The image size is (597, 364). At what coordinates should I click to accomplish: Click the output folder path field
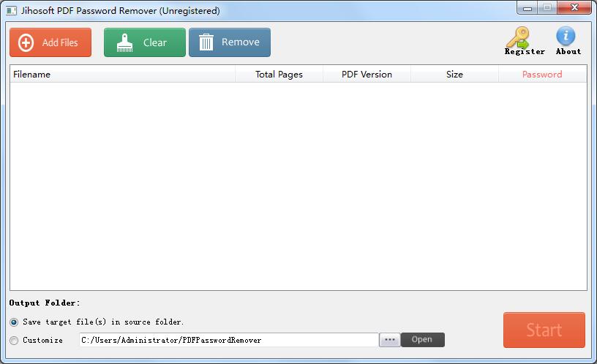(229, 340)
